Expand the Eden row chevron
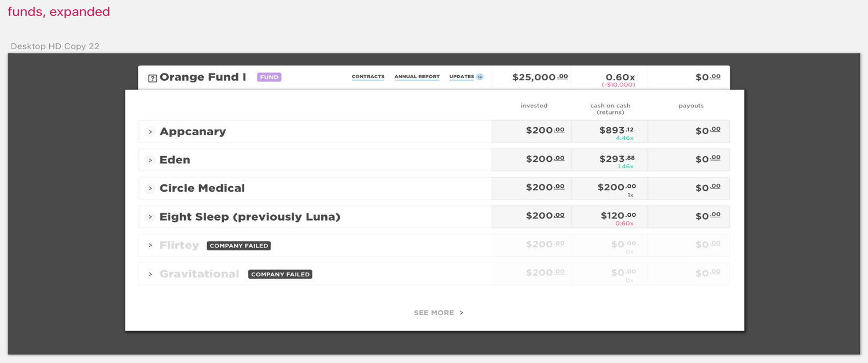 coord(150,160)
